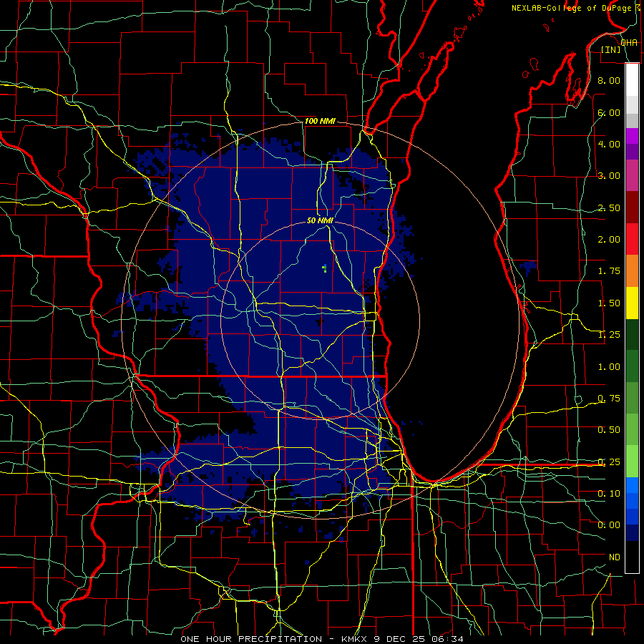Click the One Hour Precipitation KMKX caption
The width and height of the screenshot is (644, 644).
[322, 639]
